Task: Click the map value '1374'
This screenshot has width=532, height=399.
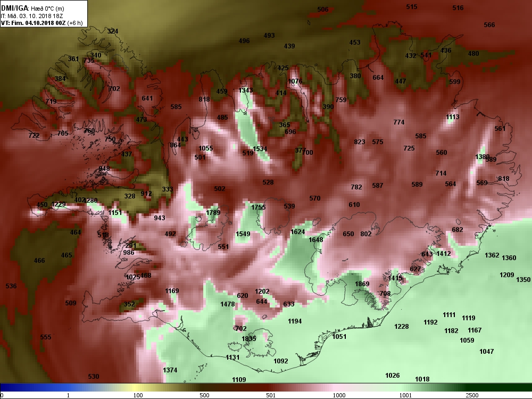Action: pyautogui.click(x=170, y=370)
